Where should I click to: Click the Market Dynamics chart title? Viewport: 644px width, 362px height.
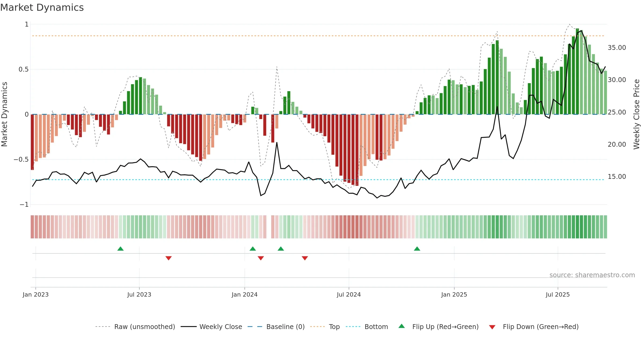42,8
